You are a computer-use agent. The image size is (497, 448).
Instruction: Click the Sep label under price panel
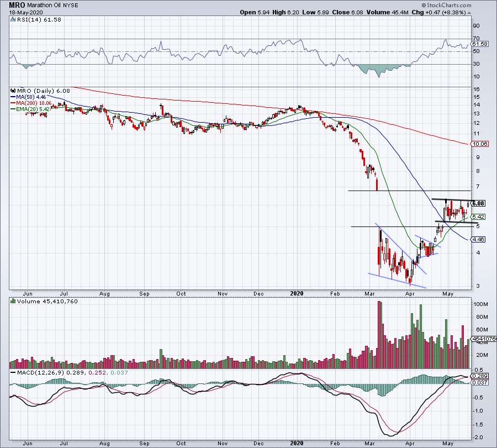[144, 293]
